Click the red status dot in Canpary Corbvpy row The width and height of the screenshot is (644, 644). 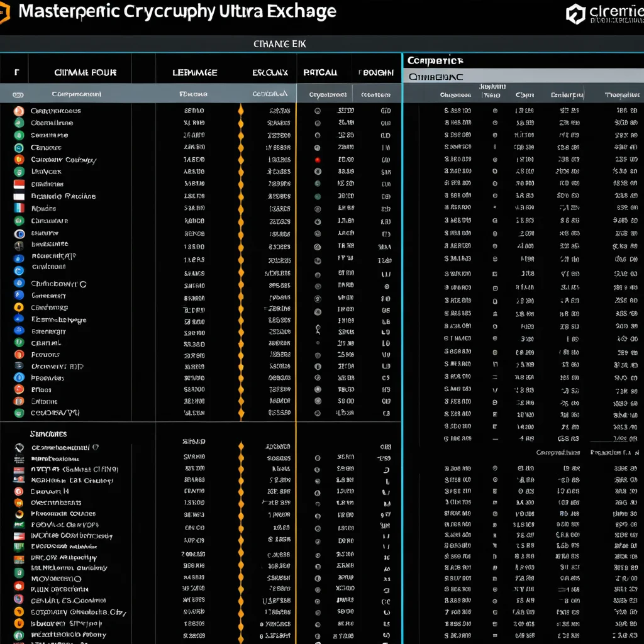[318, 160]
